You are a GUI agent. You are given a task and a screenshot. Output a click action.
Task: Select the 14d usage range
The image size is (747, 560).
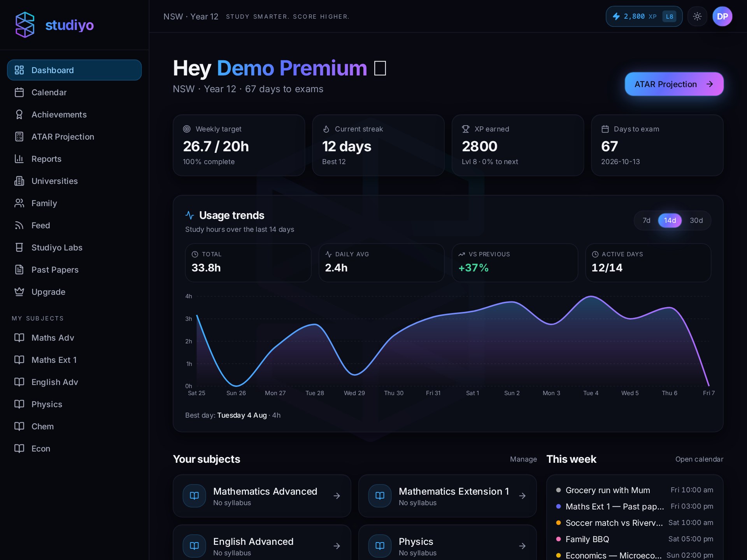click(670, 220)
